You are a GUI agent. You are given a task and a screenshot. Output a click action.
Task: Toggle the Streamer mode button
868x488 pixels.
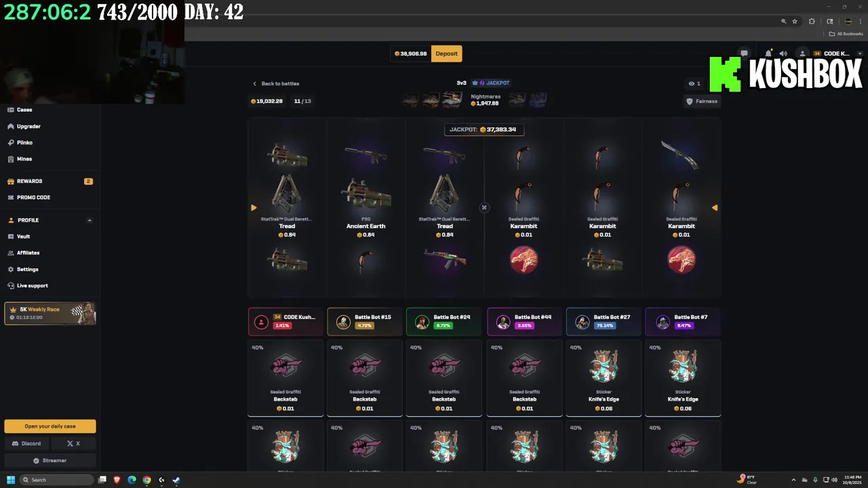pyautogui.click(x=50, y=460)
